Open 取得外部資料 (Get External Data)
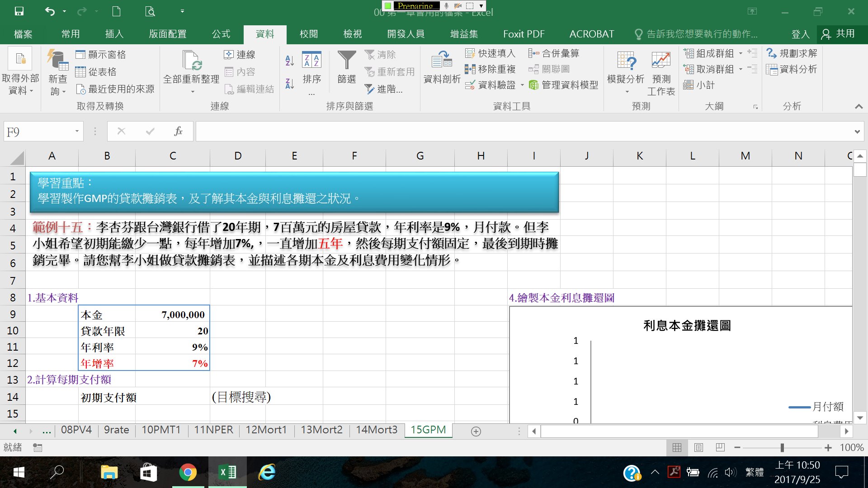 (x=20, y=72)
